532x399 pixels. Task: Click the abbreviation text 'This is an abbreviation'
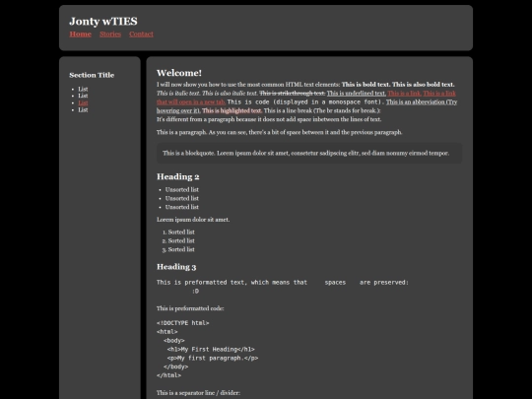[416, 102]
